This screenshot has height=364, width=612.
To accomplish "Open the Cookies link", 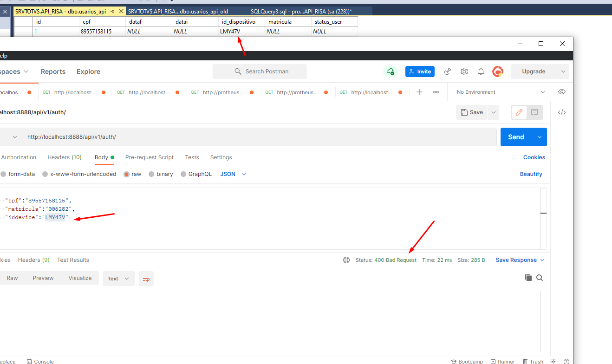I will click(x=534, y=157).
